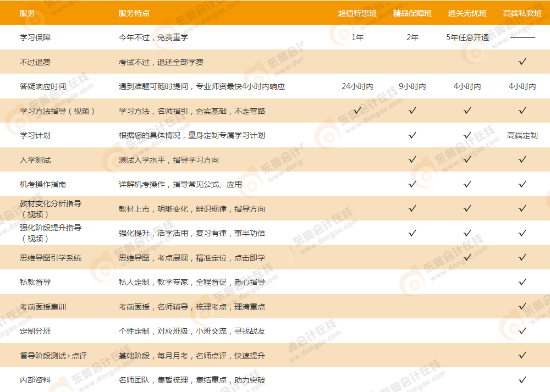Click the 5年任意开通 cell
Image resolution: width=550 pixels, height=392 pixels.
point(467,37)
